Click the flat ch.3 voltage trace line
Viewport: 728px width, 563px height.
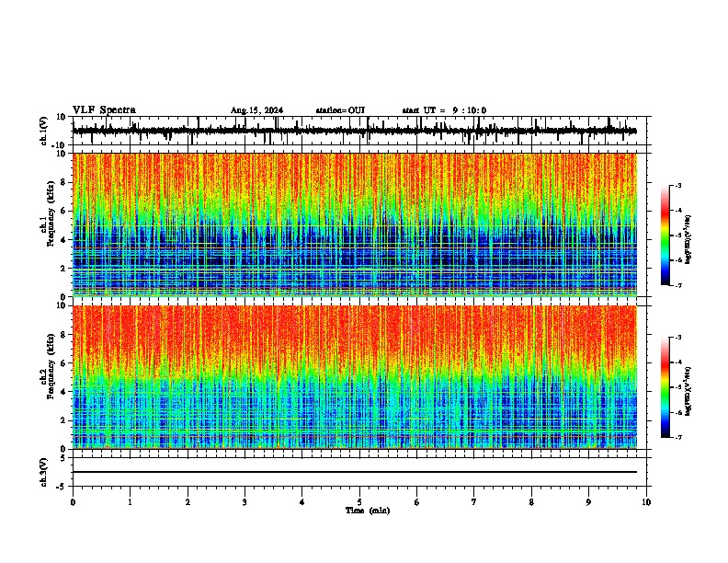tap(355, 472)
